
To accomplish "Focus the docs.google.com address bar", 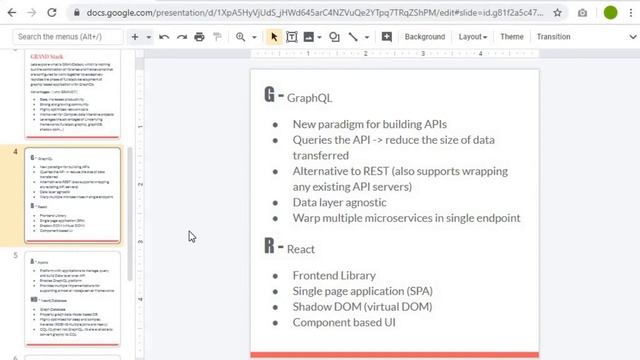I will [315, 13].
